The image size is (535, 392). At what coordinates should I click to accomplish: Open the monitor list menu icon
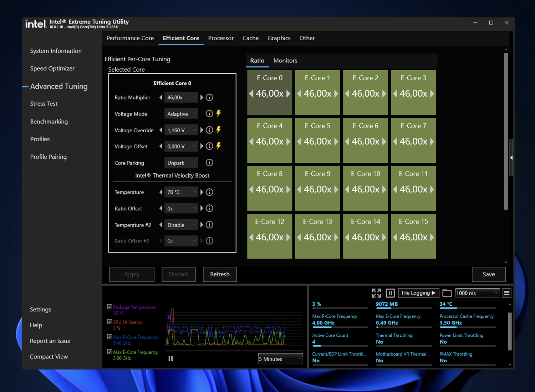506,293
